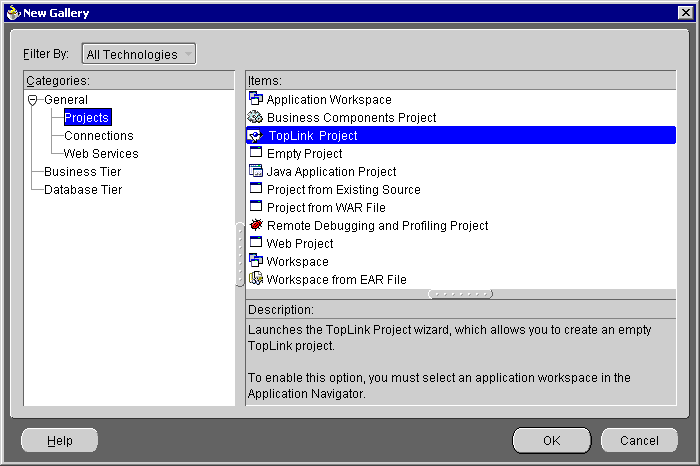Select the plain Workspace item text
Viewport: 700px width, 466px height.
(297, 262)
